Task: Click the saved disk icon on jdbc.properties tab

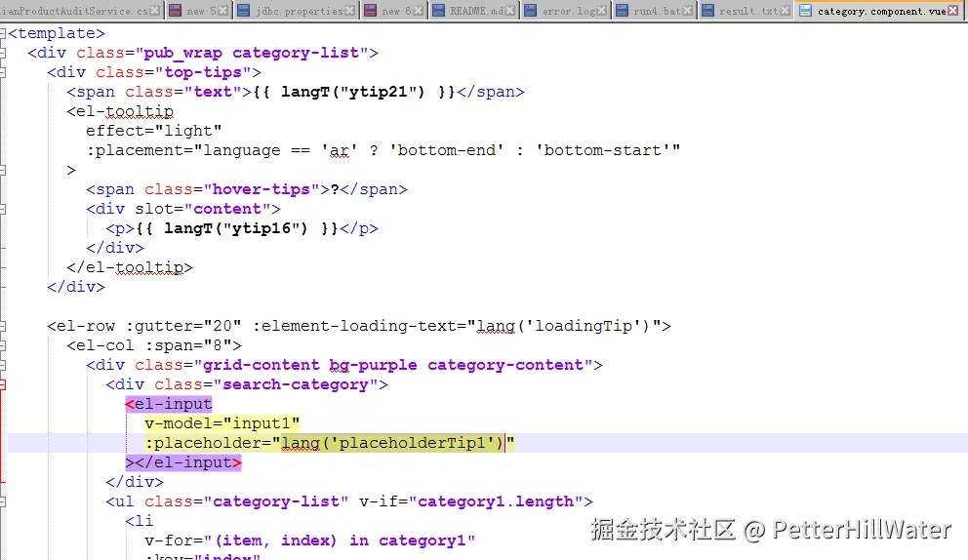Action: click(244, 11)
